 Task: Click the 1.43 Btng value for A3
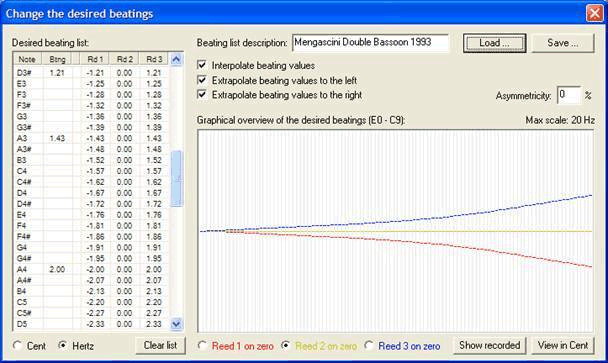click(57, 138)
